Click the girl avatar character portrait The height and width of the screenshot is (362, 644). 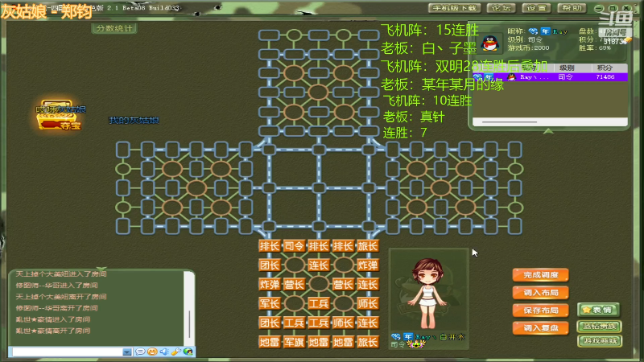427,292
